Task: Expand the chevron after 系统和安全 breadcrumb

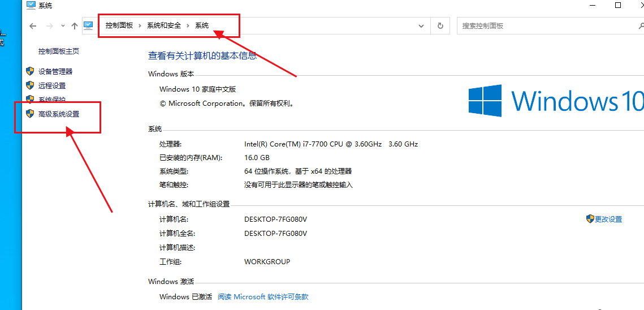Action: click(x=188, y=25)
